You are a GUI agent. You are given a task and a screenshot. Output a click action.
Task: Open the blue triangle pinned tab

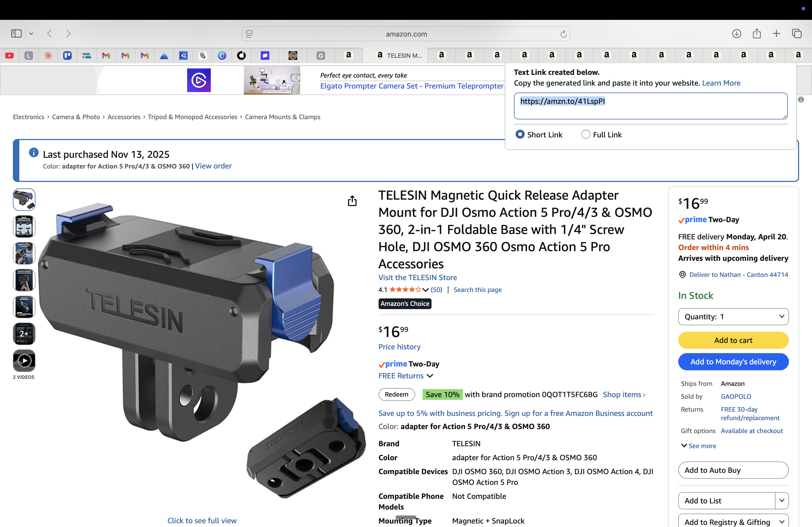tap(164, 55)
